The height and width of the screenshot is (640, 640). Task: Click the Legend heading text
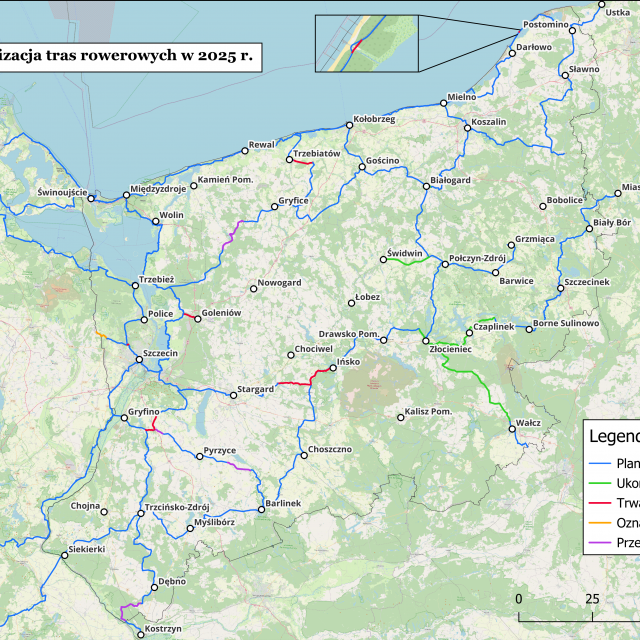614,436
